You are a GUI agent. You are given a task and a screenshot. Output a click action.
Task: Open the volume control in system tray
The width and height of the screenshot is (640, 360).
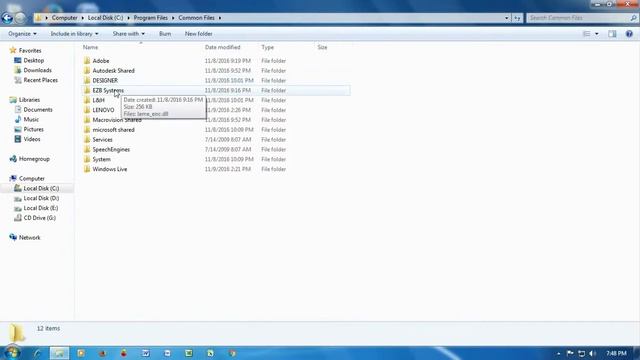pos(592,353)
